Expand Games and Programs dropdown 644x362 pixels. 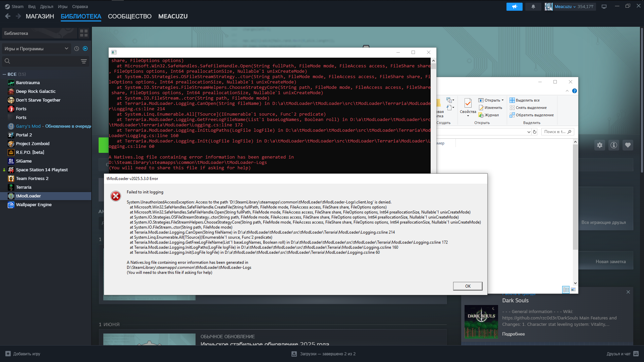click(36, 49)
